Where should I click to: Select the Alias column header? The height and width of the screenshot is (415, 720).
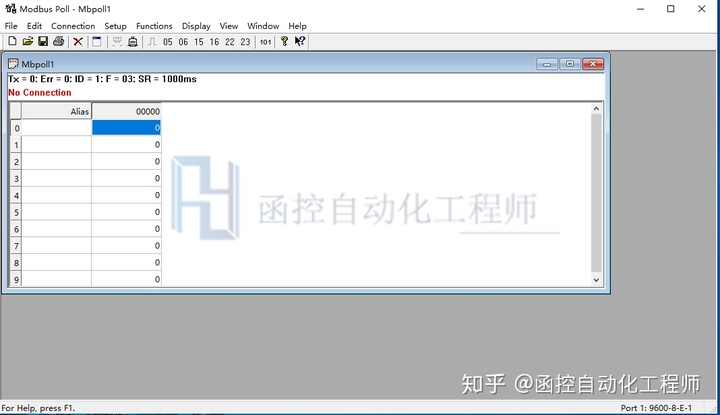(x=56, y=111)
